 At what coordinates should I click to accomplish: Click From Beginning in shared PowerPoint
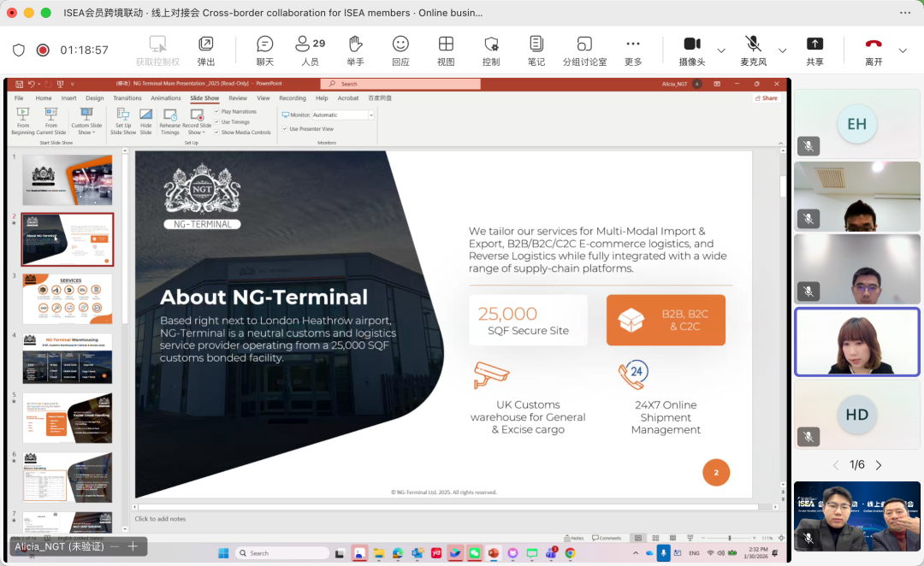pos(23,121)
